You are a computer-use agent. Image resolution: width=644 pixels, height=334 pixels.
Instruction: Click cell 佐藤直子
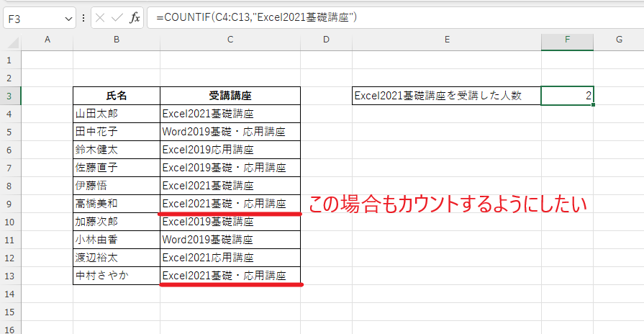117,168
